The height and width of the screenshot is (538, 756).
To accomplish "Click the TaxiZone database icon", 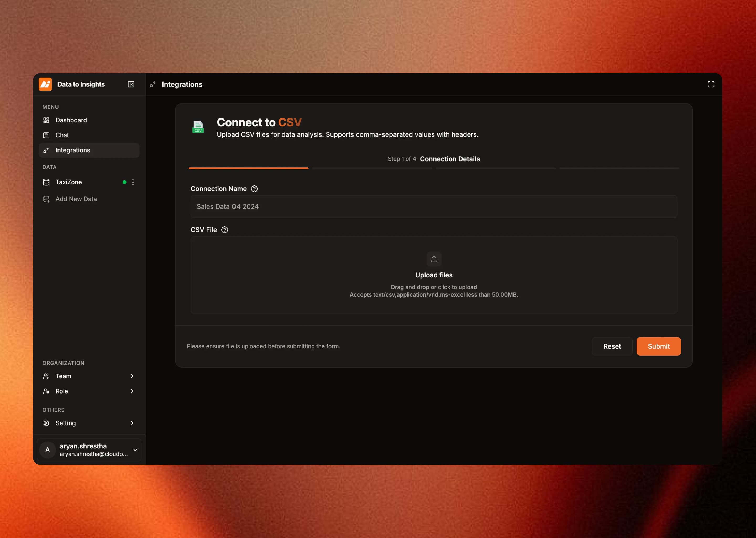I will (x=46, y=182).
